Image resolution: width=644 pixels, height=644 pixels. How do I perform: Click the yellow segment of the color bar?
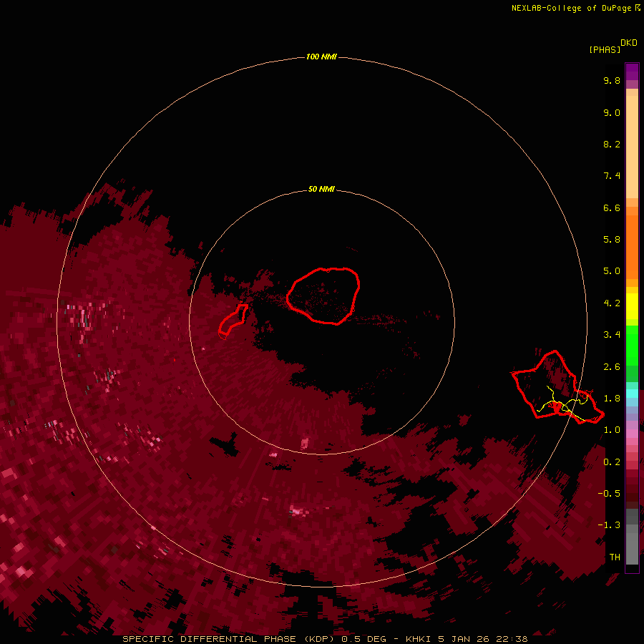(632, 306)
